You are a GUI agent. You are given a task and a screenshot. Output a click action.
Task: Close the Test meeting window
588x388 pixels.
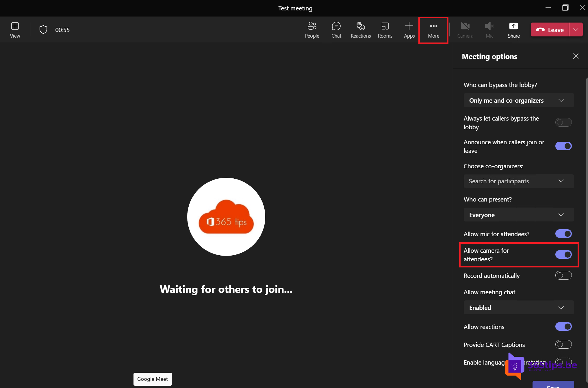click(583, 8)
